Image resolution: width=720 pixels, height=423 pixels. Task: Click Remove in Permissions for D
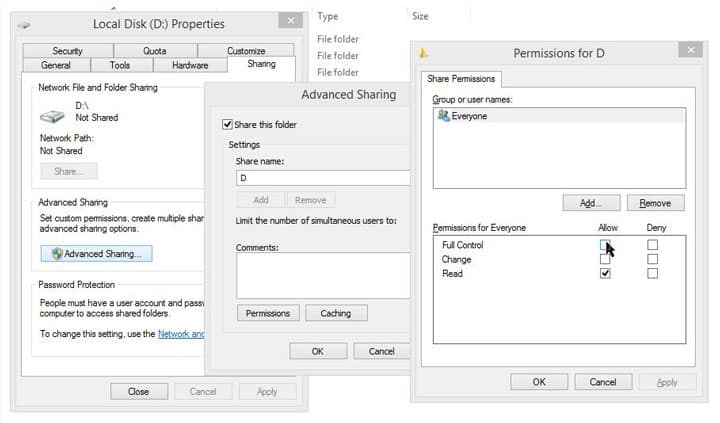tap(655, 203)
